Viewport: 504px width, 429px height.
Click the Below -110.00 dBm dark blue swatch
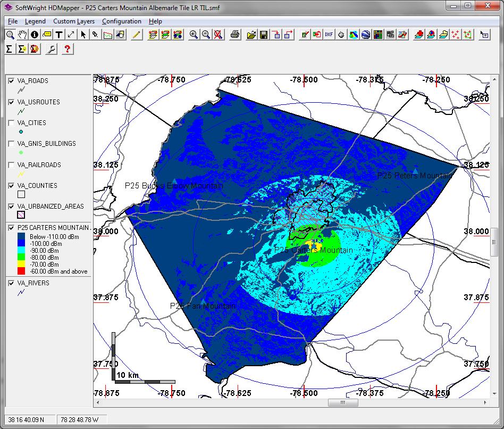[21, 237]
